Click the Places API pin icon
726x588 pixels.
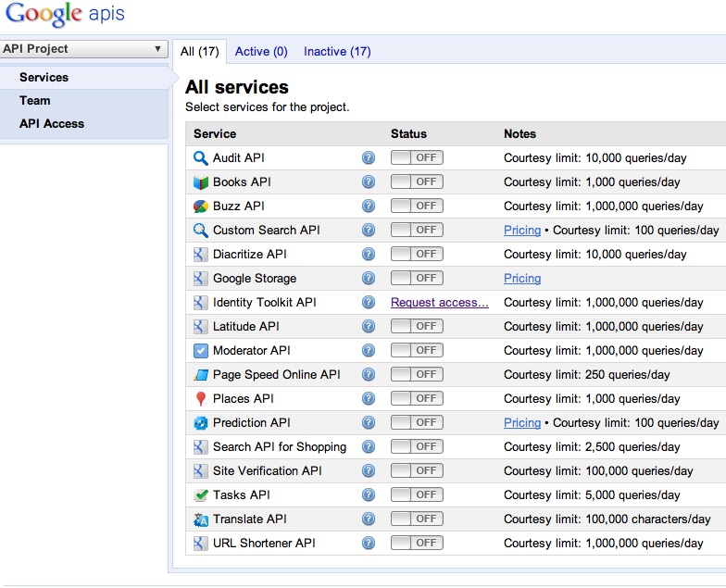[x=200, y=398]
